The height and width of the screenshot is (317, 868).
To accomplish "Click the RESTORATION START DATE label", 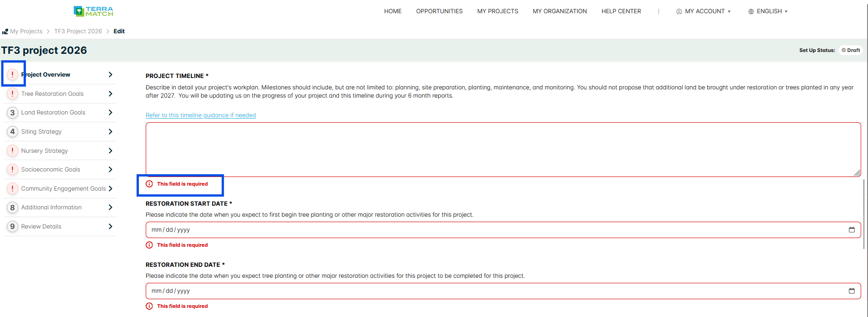I will pos(189,204).
